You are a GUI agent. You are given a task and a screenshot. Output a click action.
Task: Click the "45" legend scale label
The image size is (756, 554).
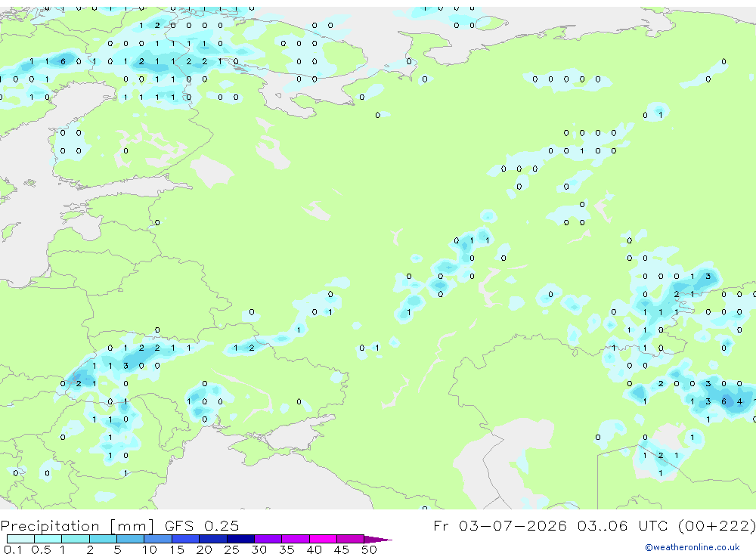pyautogui.click(x=342, y=549)
